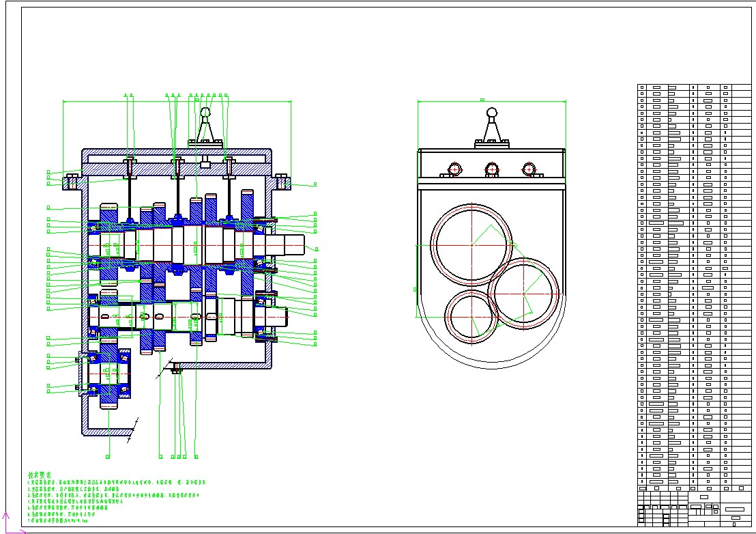
Task: Click the top row of the parts list
Action: click(693, 87)
